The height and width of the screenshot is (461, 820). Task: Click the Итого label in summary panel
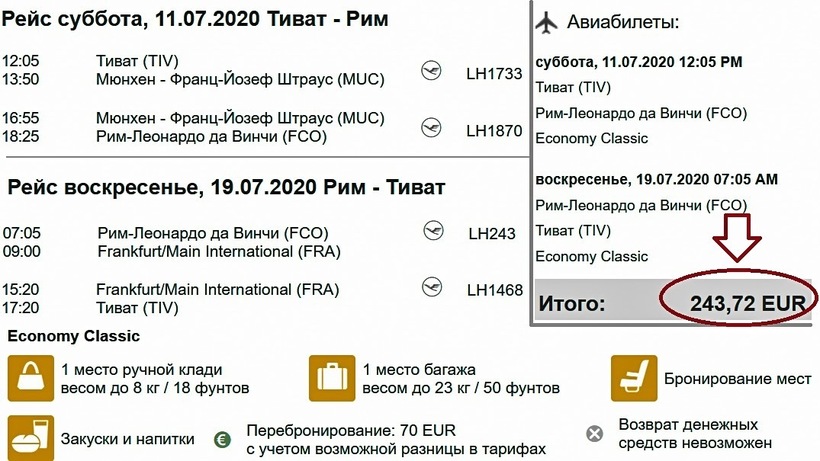pyautogui.click(x=572, y=302)
